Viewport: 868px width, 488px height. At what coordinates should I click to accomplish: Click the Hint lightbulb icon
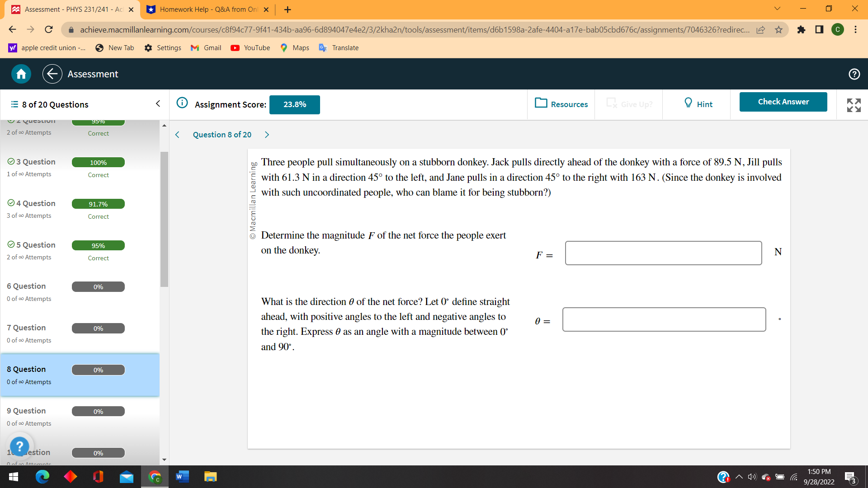pos(688,103)
